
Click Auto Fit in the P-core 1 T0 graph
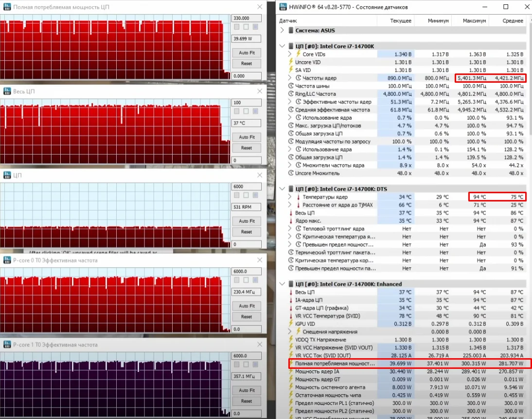pyautogui.click(x=247, y=390)
